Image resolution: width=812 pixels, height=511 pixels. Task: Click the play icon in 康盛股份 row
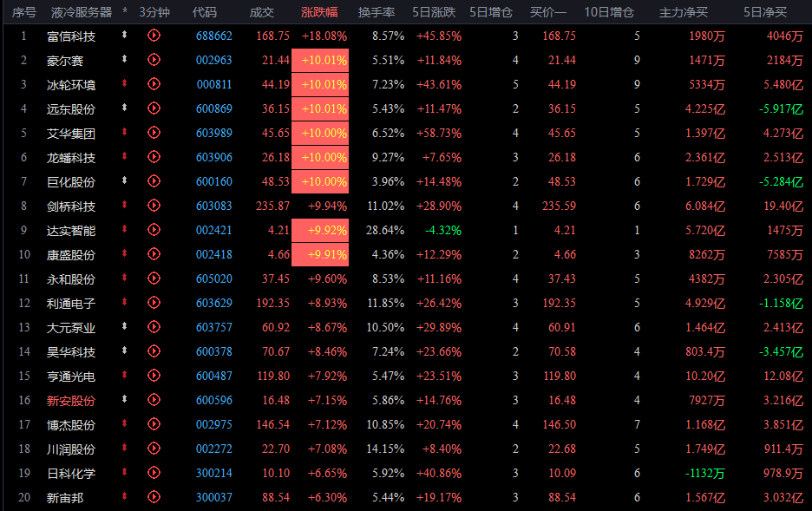pos(154,255)
